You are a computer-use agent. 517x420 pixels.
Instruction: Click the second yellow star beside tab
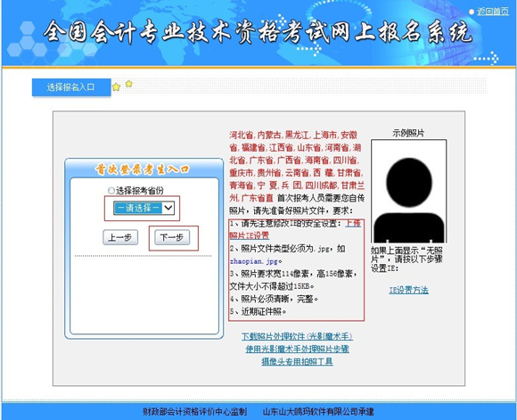[x=129, y=84]
